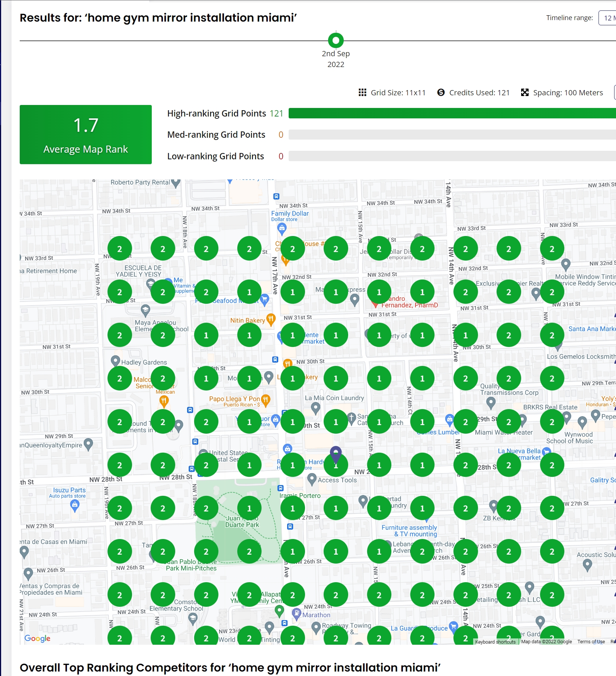The height and width of the screenshot is (676, 616).
Task: Click the Access Tools map pin
Action: [312, 479]
